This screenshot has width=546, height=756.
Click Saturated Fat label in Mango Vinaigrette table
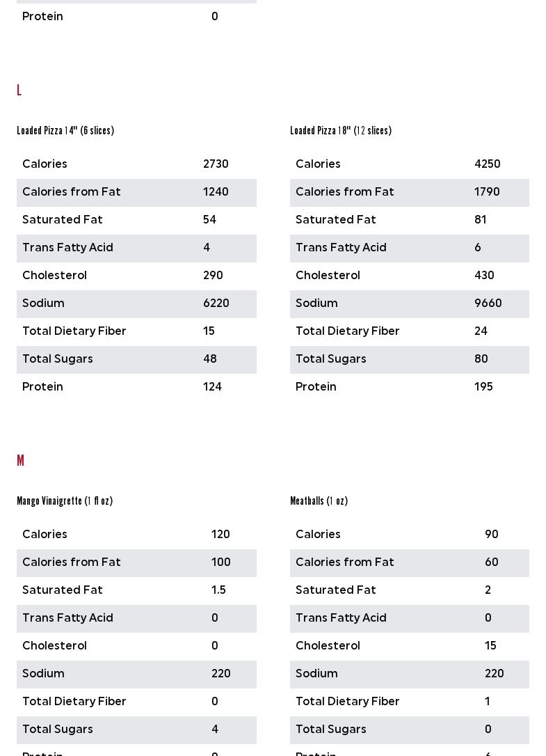(x=63, y=590)
